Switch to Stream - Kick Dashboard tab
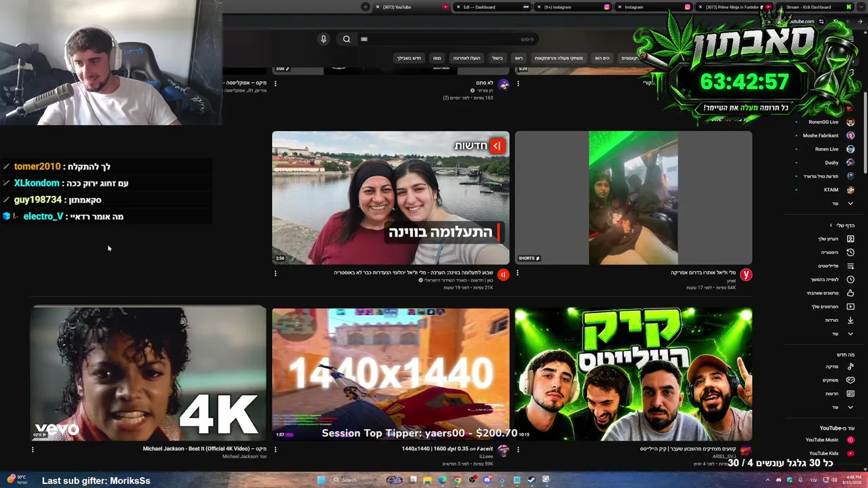Viewport: 868px width, 488px height. [814, 7]
